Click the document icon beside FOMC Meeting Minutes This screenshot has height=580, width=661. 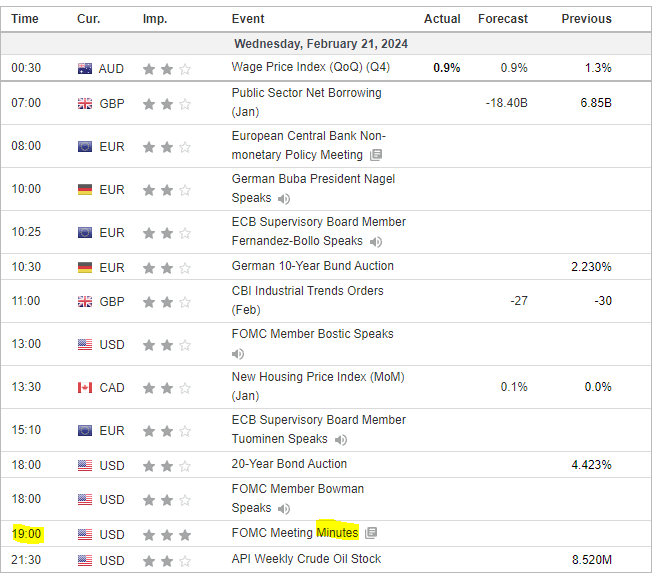pos(371,534)
